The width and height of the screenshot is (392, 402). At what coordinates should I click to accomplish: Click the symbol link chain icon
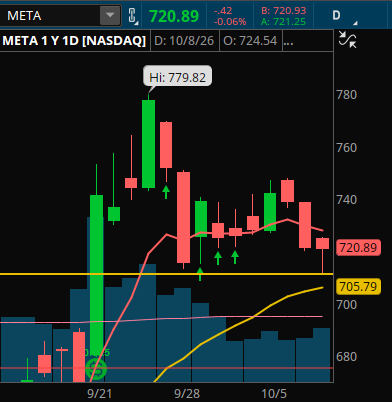tap(133, 16)
